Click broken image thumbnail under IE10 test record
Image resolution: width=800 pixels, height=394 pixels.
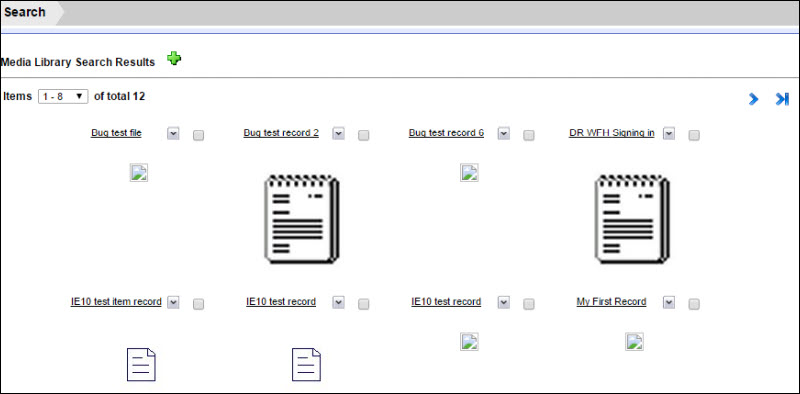click(469, 341)
